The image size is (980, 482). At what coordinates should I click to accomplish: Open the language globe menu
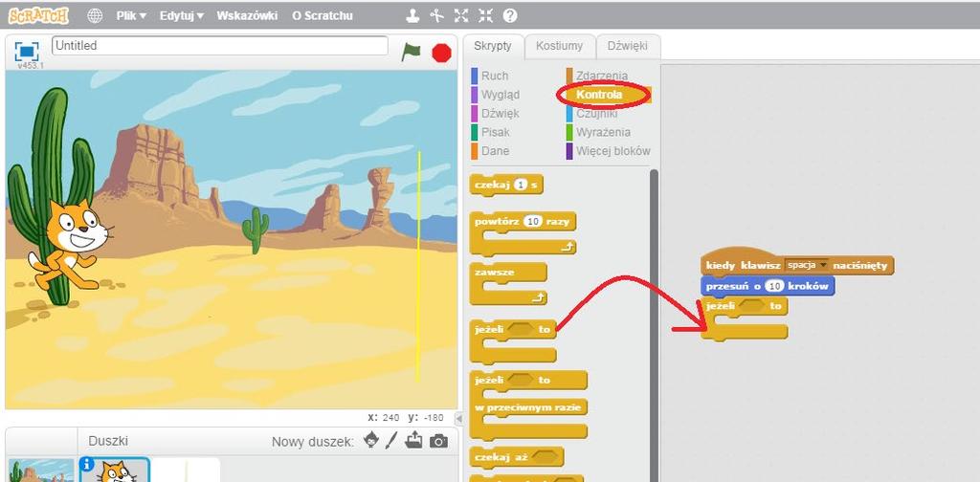[95, 15]
